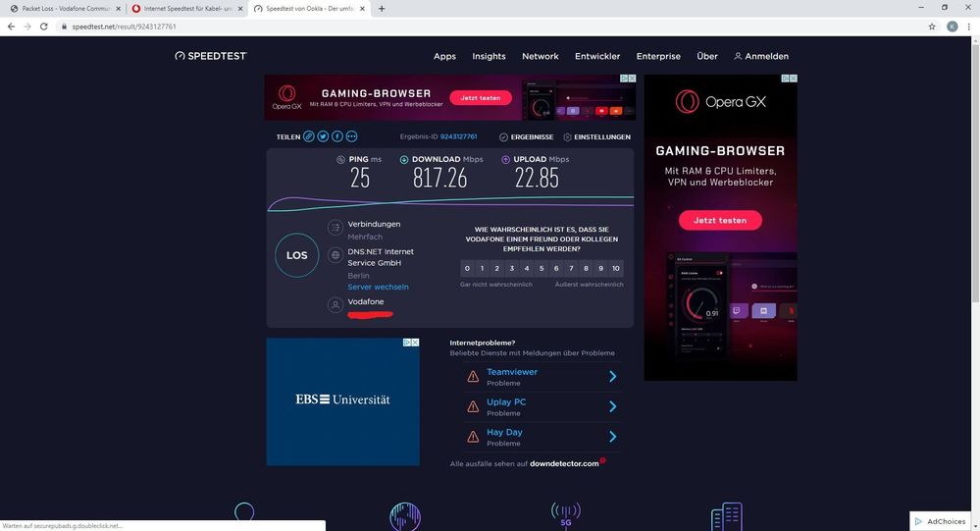
Task: Visit downdetector.com link
Action: tap(564, 463)
